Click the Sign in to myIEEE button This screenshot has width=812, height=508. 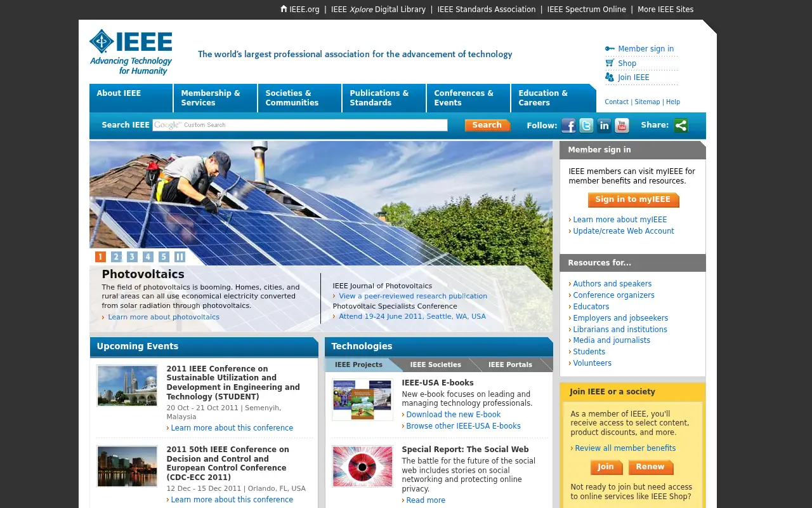633,199
